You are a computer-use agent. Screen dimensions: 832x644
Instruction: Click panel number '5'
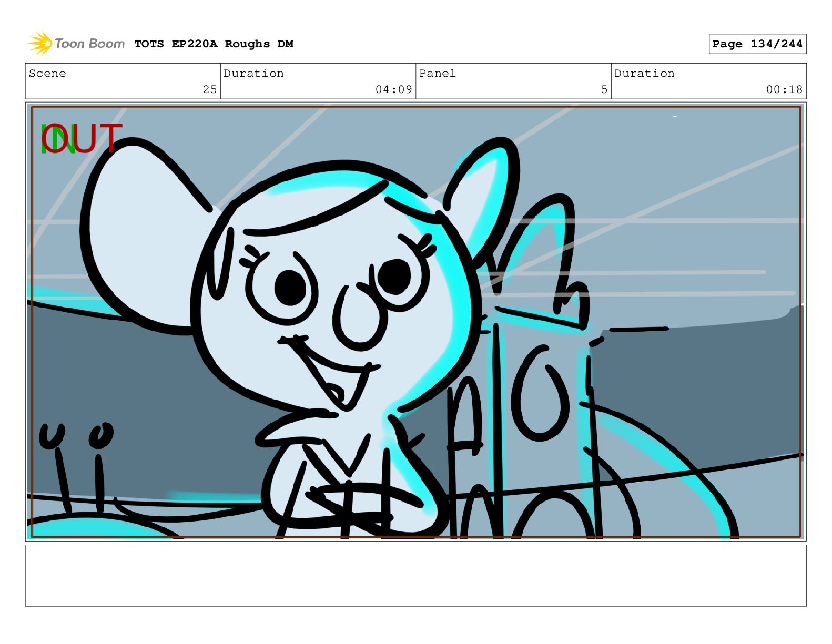point(604,89)
